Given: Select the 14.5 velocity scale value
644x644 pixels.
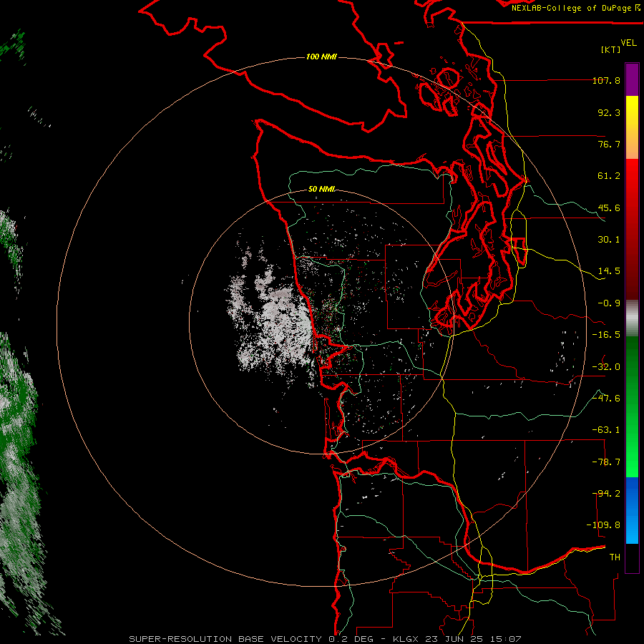Looking at the screenshot, I should pos(609,271).
